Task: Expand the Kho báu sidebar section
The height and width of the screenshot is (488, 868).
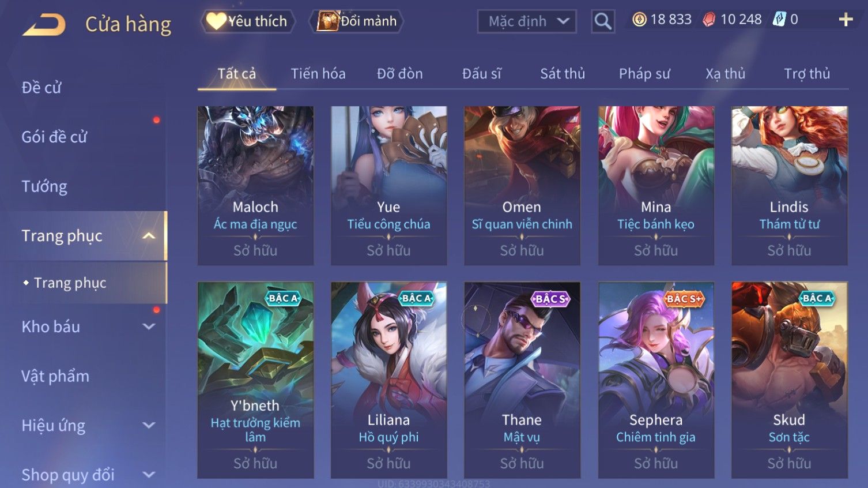Action: (x=149, y=326)
